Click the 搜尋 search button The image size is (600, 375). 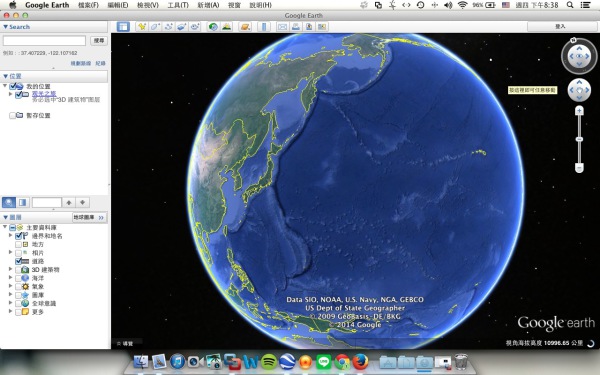point(99,41)
